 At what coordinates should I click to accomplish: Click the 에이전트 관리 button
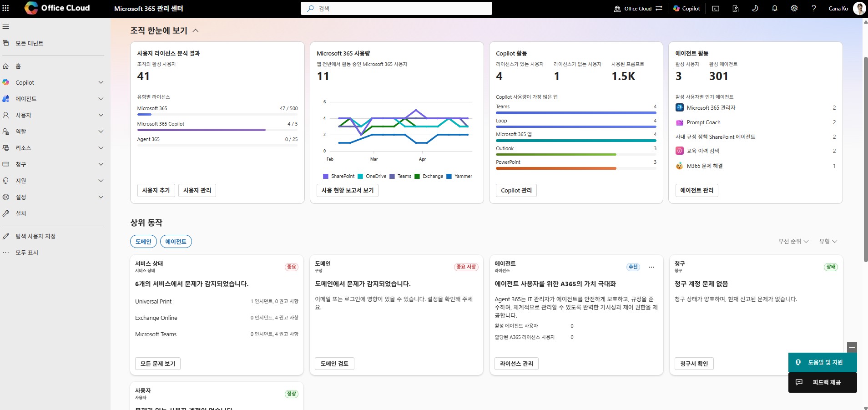tap(697, 190)
